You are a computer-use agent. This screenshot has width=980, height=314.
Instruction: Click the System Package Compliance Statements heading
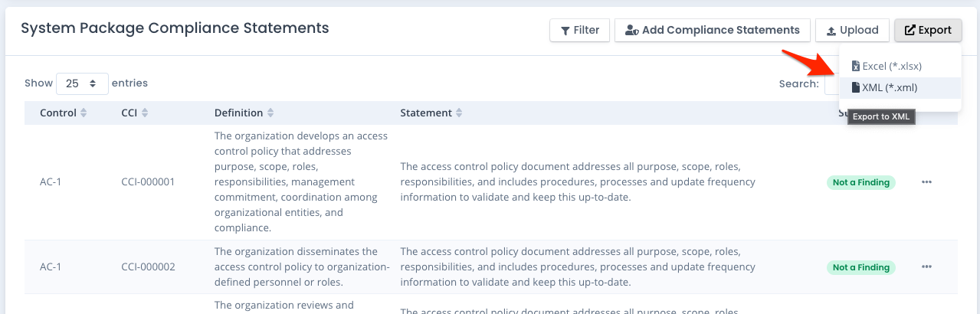click(175, 28)
